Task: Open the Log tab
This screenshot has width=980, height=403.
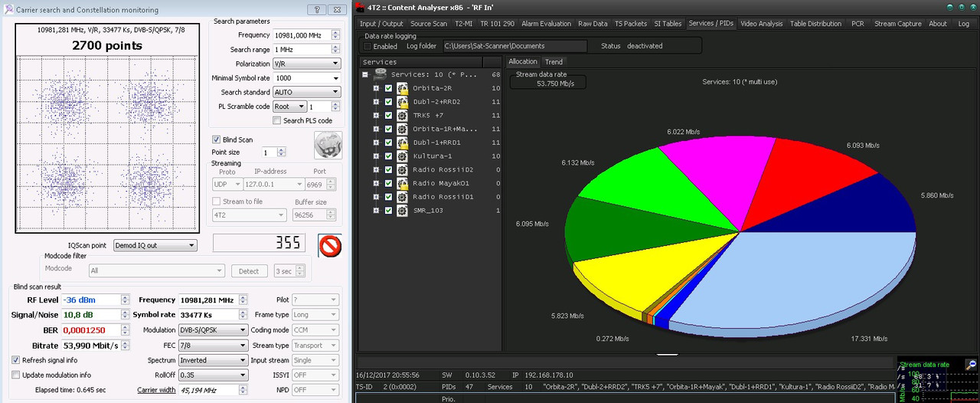Action: (964, 24)
